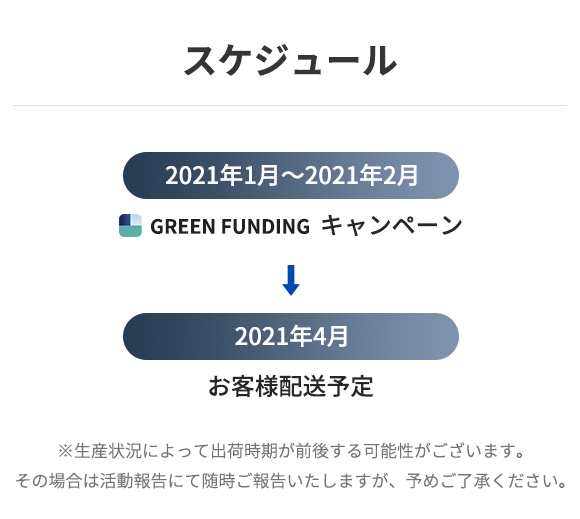580x519 pixels.
Task: Click the 2021年1月 text in first pill
Action: 222,175
